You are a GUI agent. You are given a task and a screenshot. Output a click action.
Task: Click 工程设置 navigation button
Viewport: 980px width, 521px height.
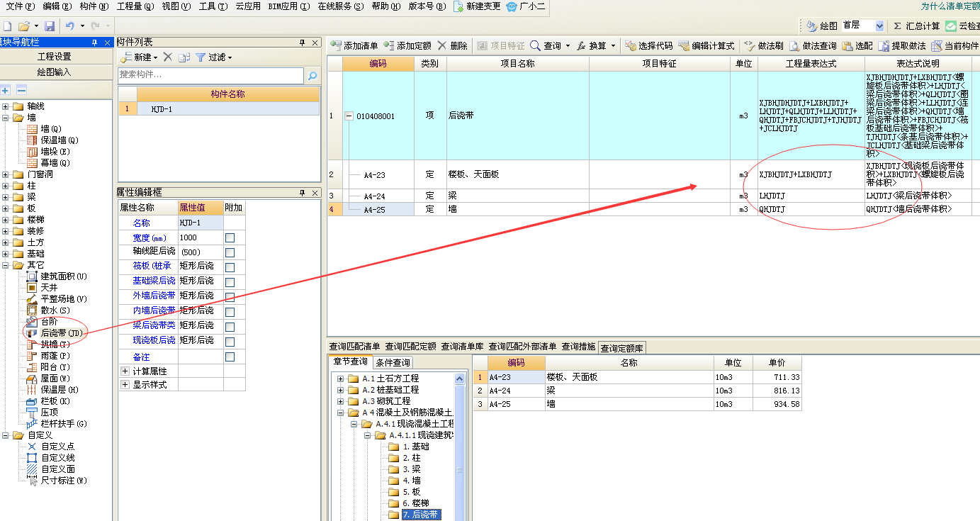(55, 57)
